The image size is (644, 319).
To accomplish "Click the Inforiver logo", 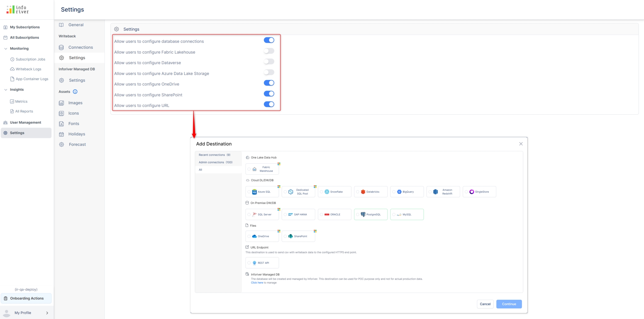I will 18,10.
